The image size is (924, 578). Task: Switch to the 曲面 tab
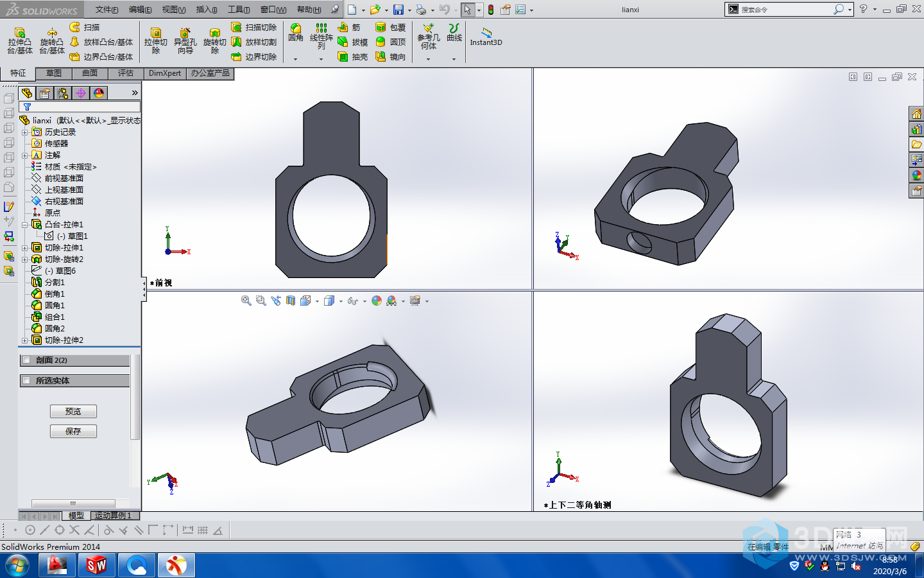90,73
